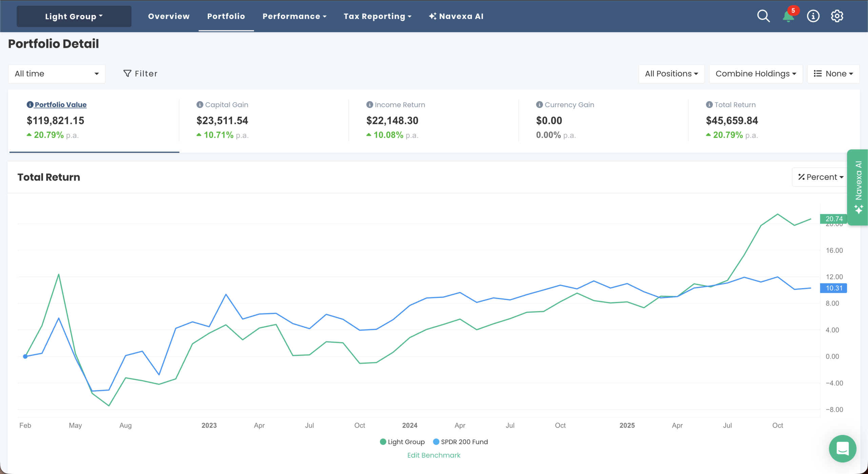The height and width of the screenshot is (474, 868).
Task: Click the Portfolio Detail heading
Action: (54, 44)
